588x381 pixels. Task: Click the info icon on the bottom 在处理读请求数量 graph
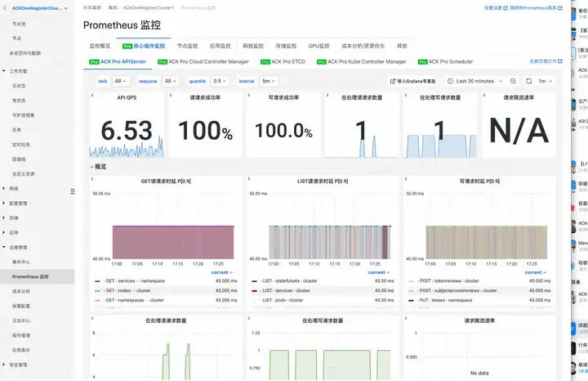click(x=92, y=318)
